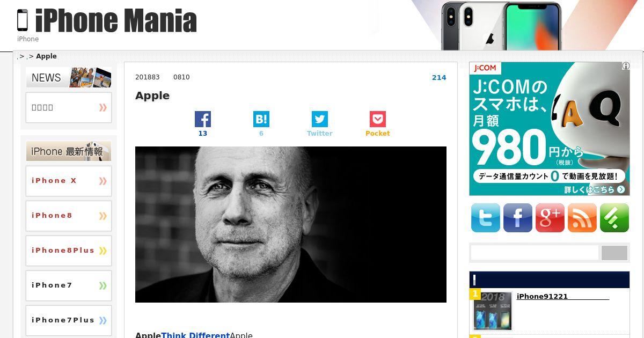Open iPhone8 menu item
644x338 pixels.
(x=69, y=216)
